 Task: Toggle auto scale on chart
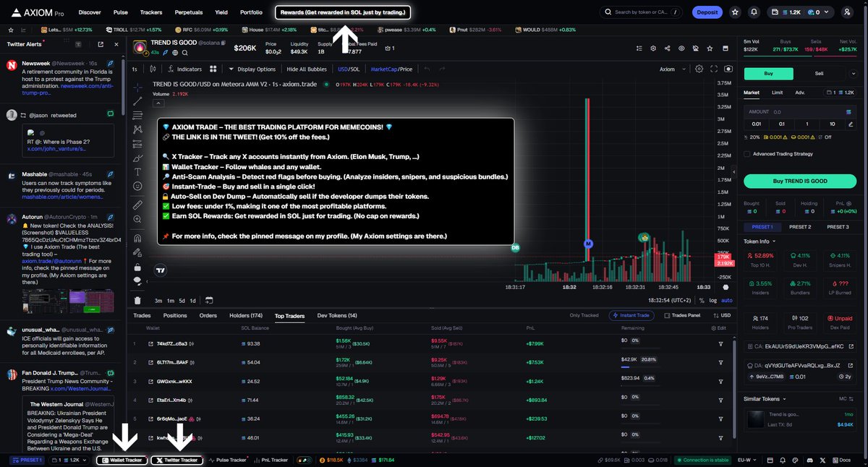(x=727, y=300)
